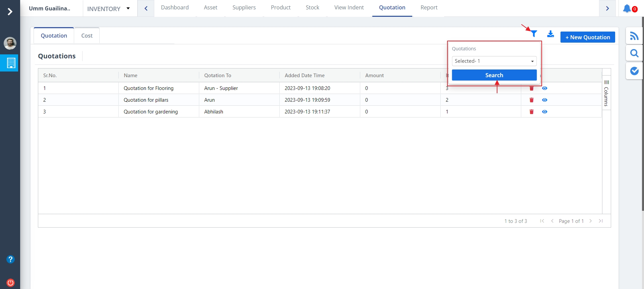This screenshot has width=644, height=289.
Task: Click the RSS feed icon
Action: [x=634, y=36]
